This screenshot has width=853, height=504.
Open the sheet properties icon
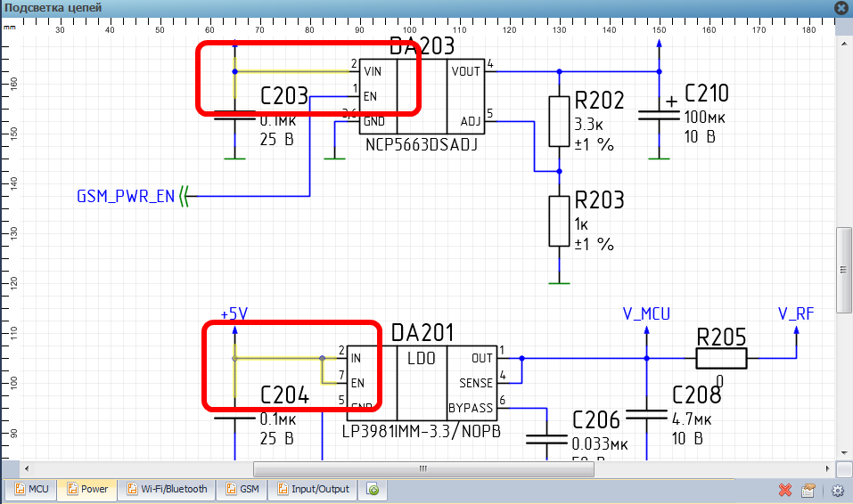808,490
